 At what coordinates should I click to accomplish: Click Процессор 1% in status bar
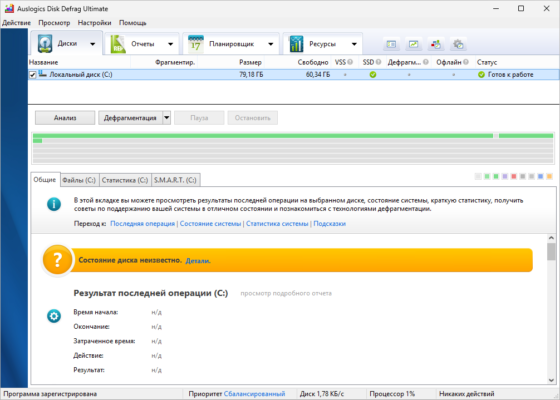[392, 394]
